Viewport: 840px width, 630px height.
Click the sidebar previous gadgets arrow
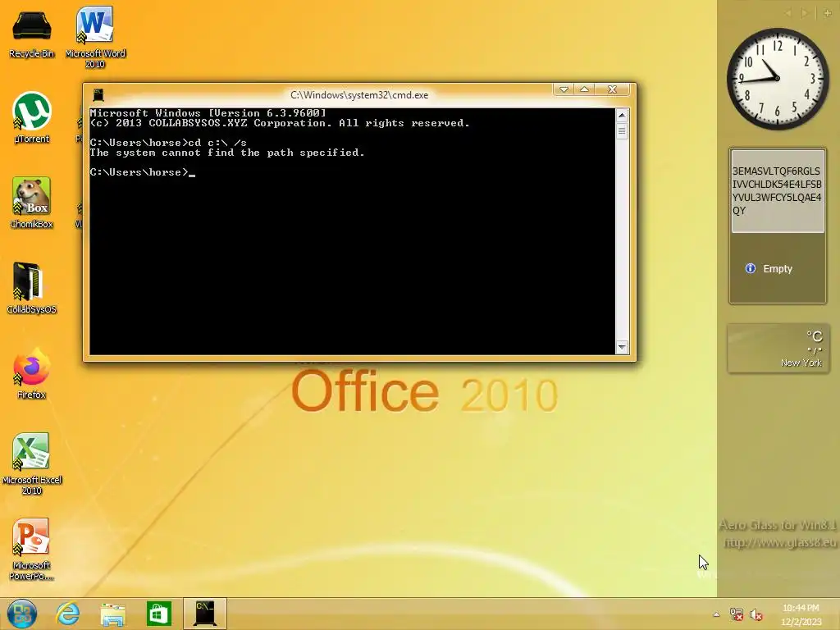click(788, 13)
